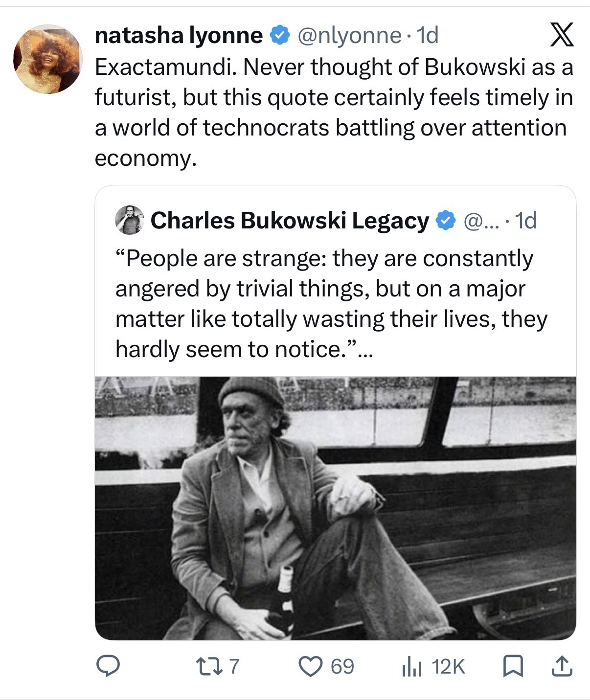This screenshot has width=590, height=700.
Task: Expand quoted text at trailing ellipsis
Action: (365, 349)
